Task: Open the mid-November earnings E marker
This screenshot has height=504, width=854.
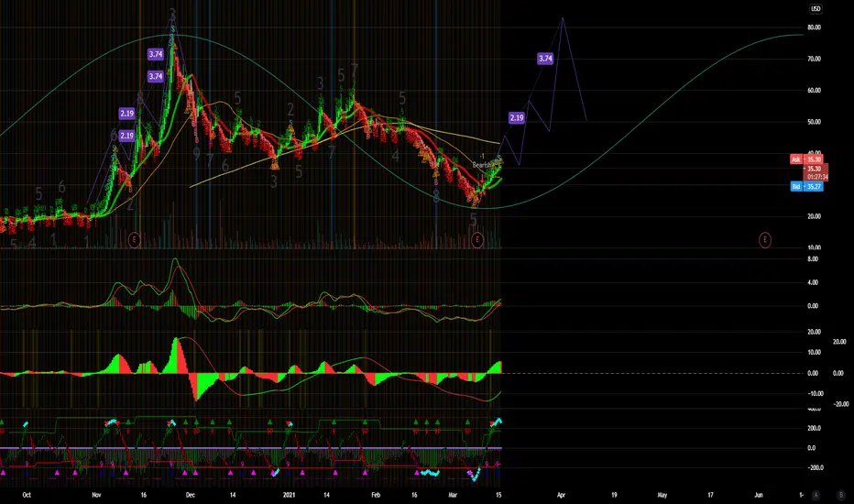Action: click(x=135, y=239)
